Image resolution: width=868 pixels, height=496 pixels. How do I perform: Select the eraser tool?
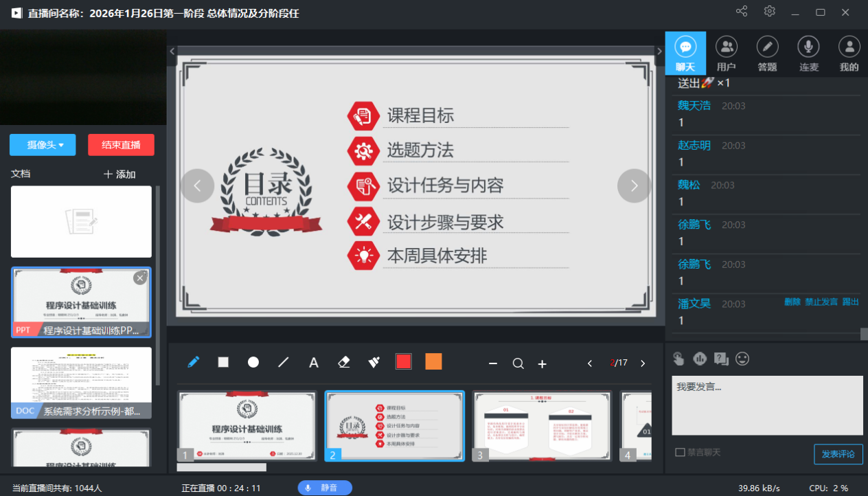coord(344,362)
